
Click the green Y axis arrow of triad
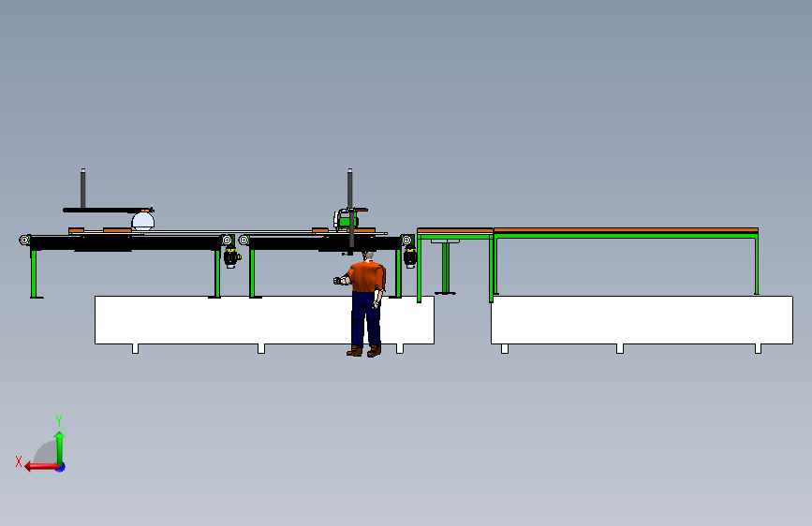60,448
